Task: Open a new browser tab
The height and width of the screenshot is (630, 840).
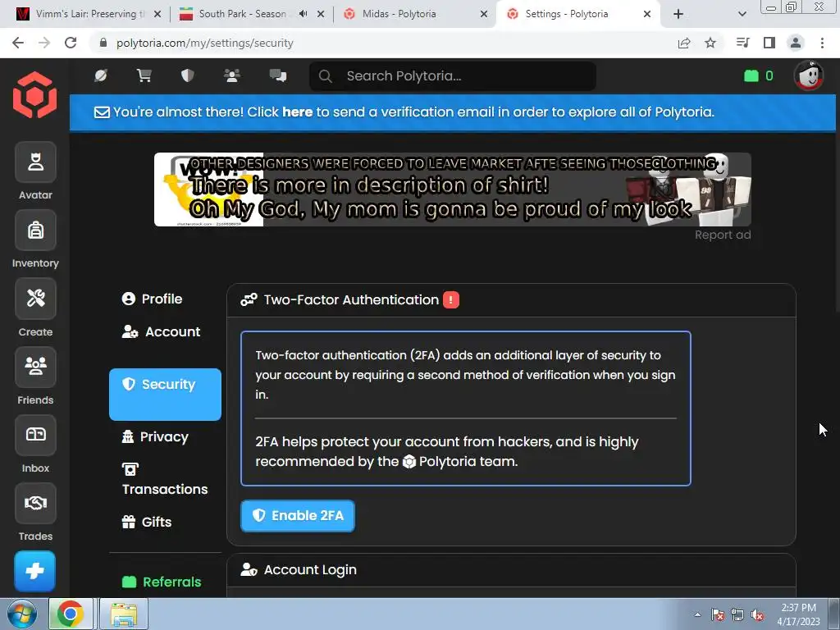Action: (678, 14)
